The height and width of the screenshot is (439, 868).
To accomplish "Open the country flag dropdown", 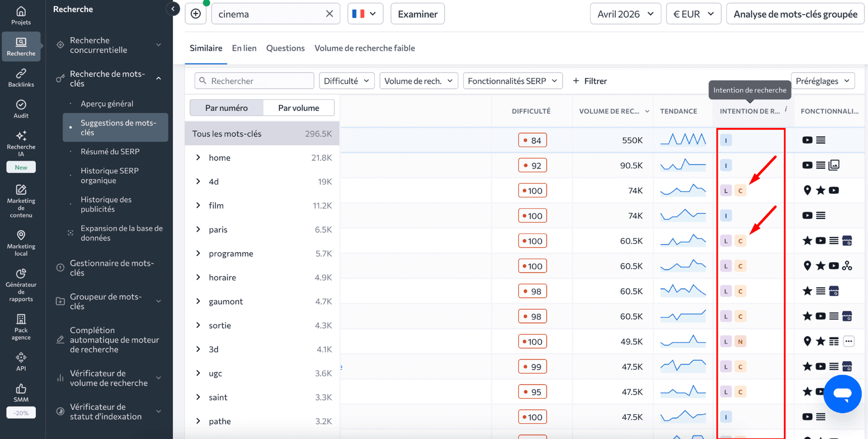I will (365, 14).
